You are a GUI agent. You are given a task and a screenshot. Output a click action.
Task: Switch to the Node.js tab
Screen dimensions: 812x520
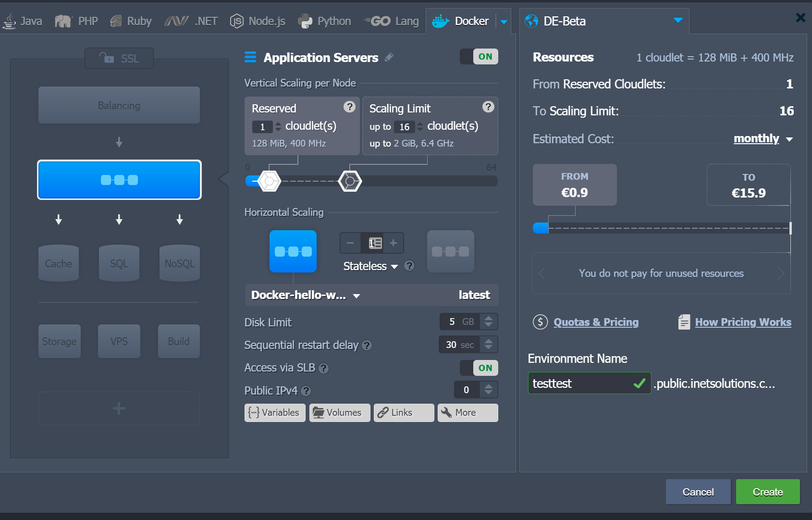[x=258, y=21]
